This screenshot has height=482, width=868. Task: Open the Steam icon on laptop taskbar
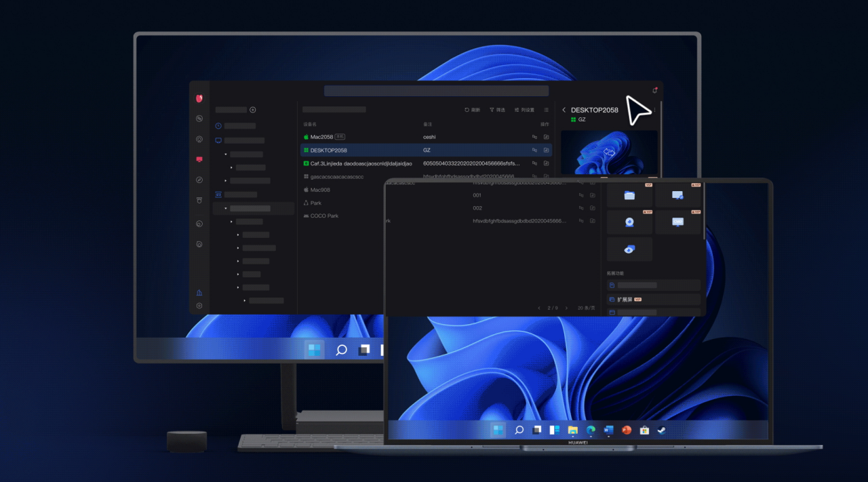click(661, 430)
